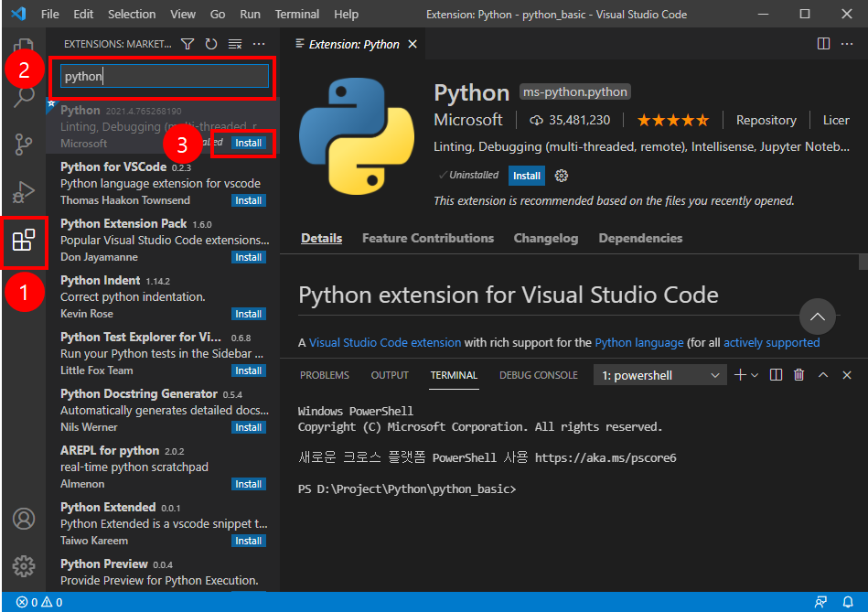The width and height of the screenshot is (868, 612).
Task: Click the five-star rating
Action: (x=672, y=120)
